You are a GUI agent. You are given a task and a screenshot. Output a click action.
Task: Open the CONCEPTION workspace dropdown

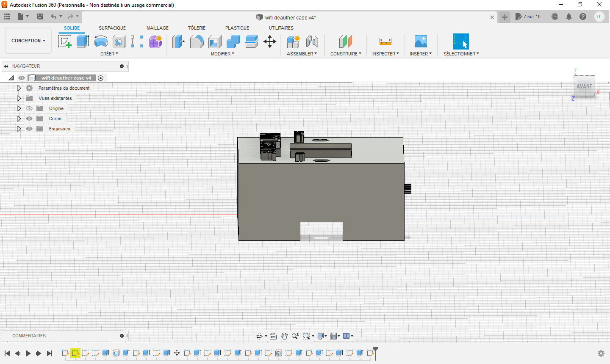pyautogui.click(x=28, y=41)
